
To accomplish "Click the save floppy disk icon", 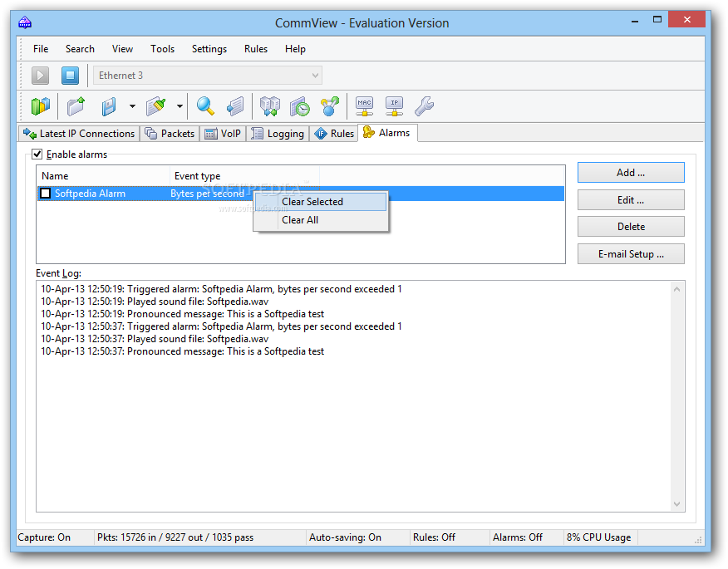I will pyautogui.click(x=110, y=106).
